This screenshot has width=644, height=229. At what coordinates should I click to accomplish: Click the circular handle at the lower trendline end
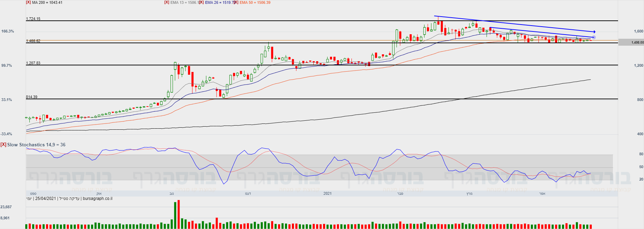click(594, 37)
